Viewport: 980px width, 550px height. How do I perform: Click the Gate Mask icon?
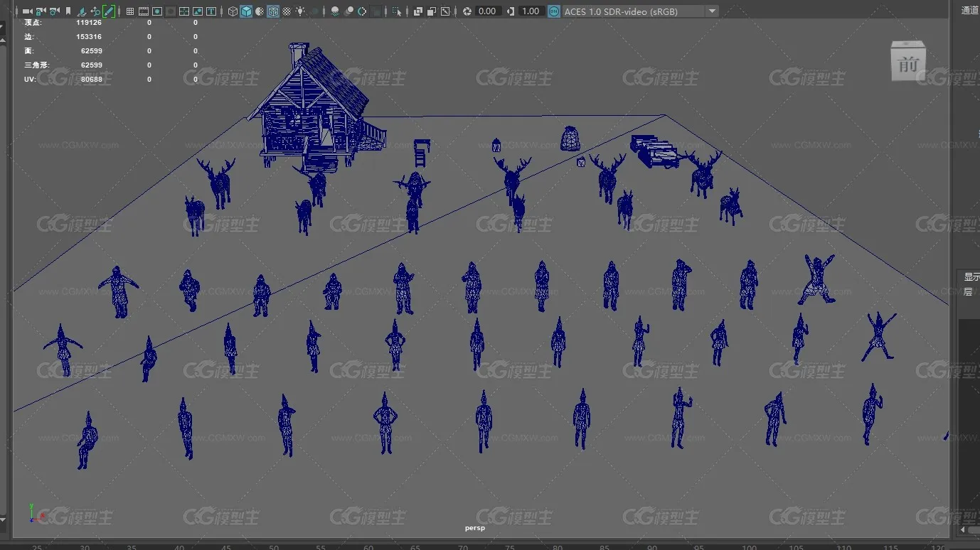click(x=171, y=11)
